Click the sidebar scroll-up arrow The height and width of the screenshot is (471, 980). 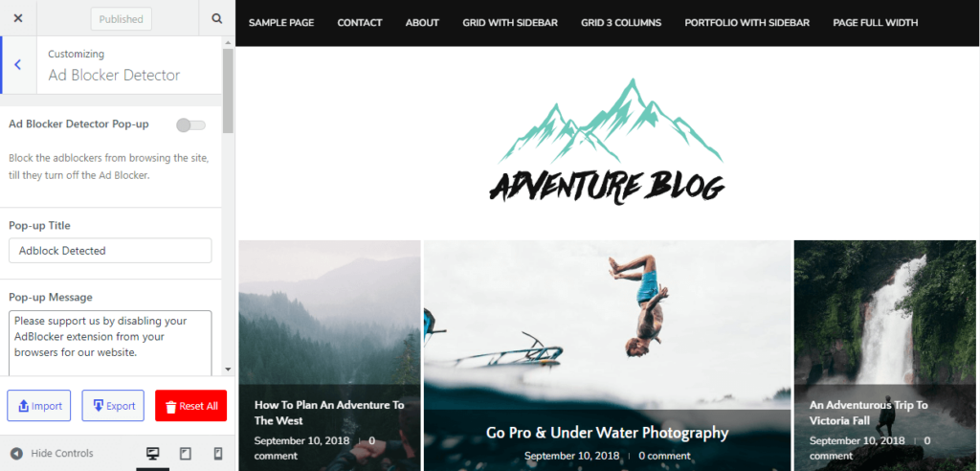228,42
